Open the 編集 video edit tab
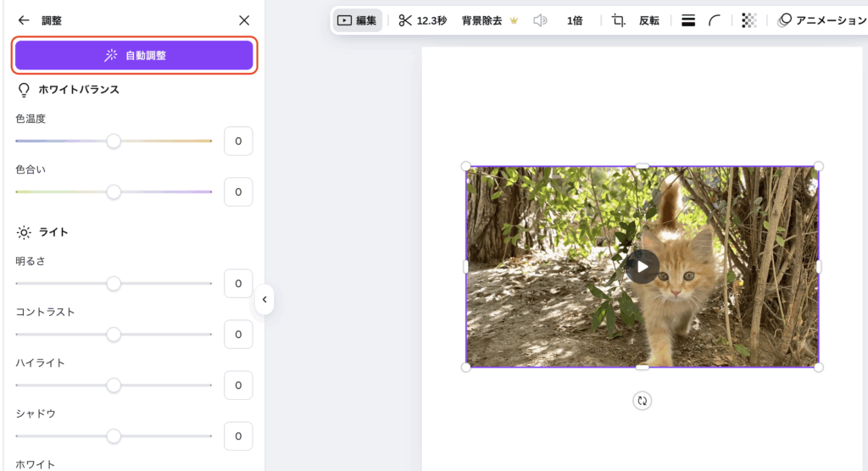 (357, 20)
